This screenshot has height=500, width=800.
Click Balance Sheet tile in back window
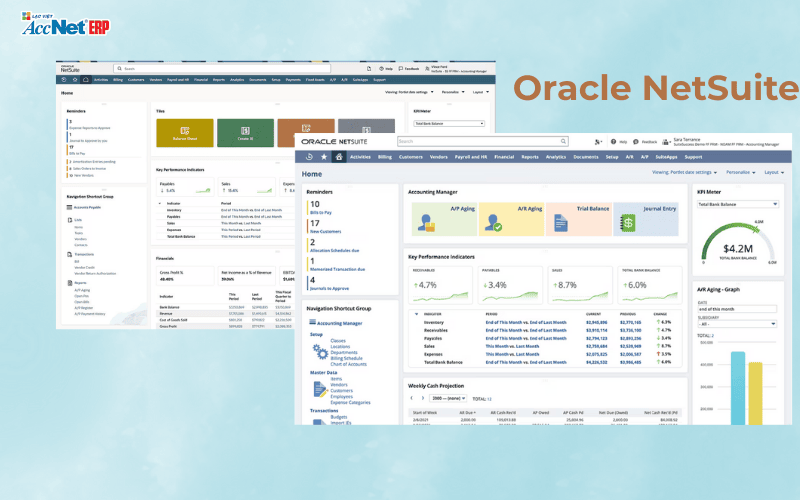click(x=185, y=133)
